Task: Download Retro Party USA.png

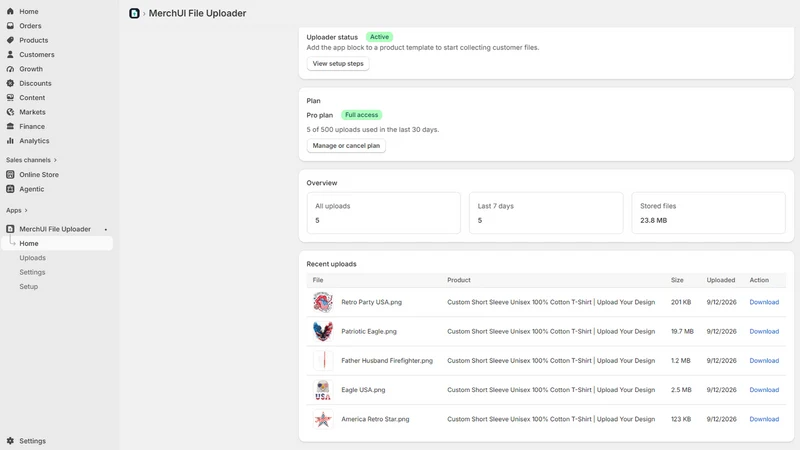Action: click(x=764, y=302)
